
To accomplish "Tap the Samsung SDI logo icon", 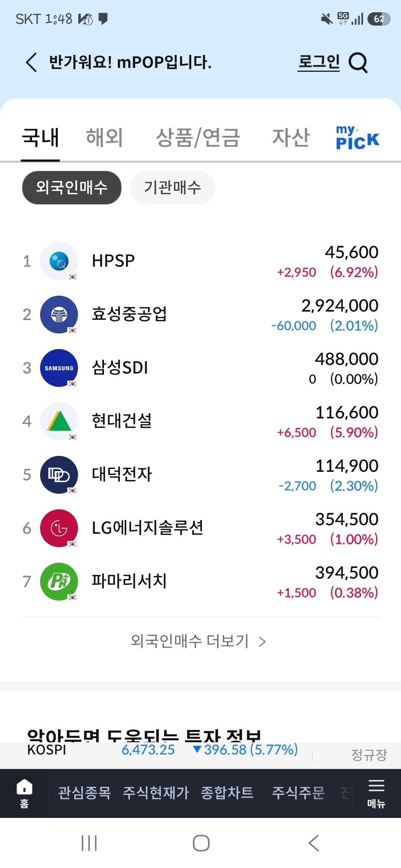I will 59,368.
